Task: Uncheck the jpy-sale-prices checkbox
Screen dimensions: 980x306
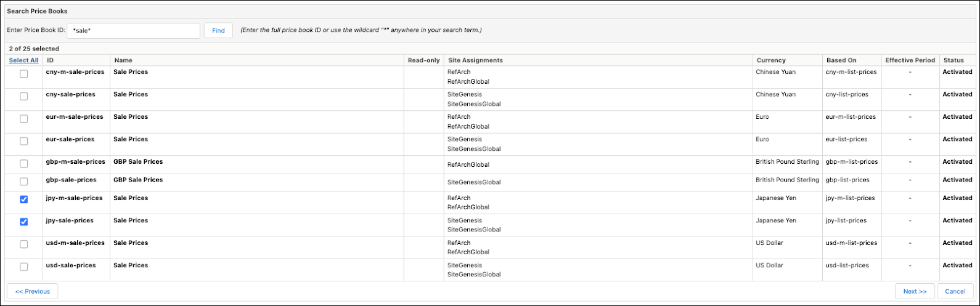Action: (24, 222)
